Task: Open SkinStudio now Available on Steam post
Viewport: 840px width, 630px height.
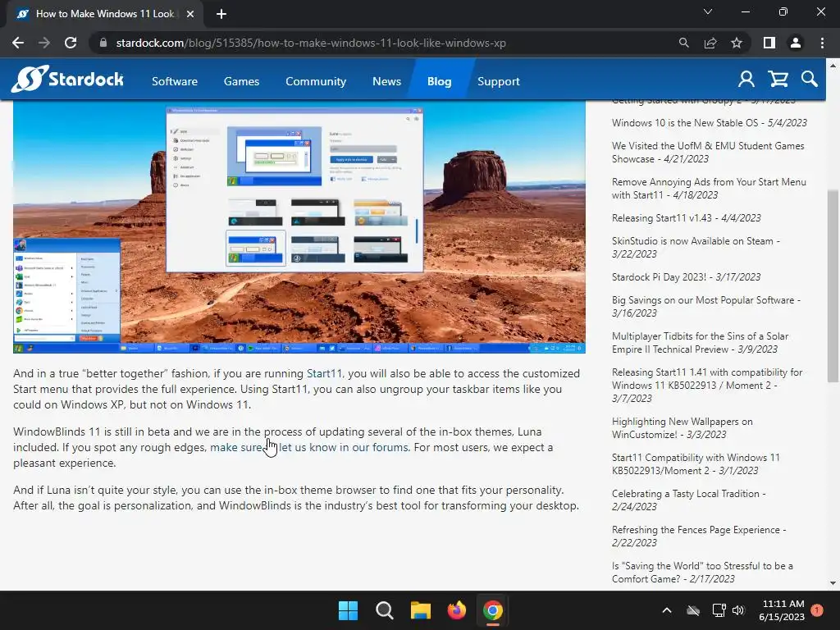Action: (x=696, y=248)
